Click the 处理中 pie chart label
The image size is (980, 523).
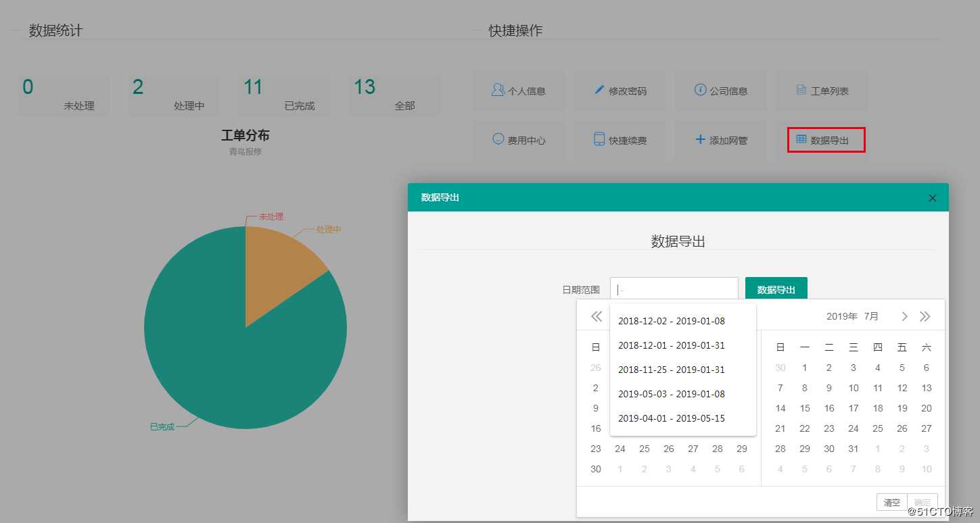pyautogui.click(x=329, y=230)
